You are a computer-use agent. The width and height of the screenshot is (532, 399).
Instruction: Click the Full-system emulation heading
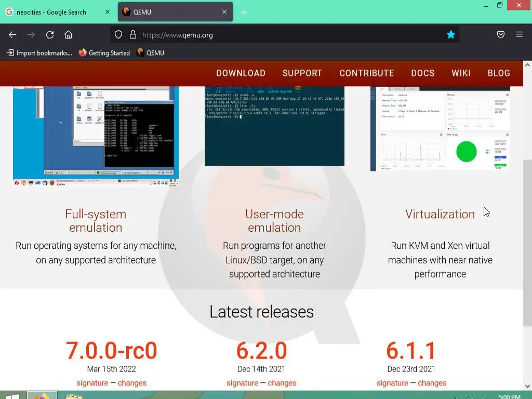tap(96, 220)
